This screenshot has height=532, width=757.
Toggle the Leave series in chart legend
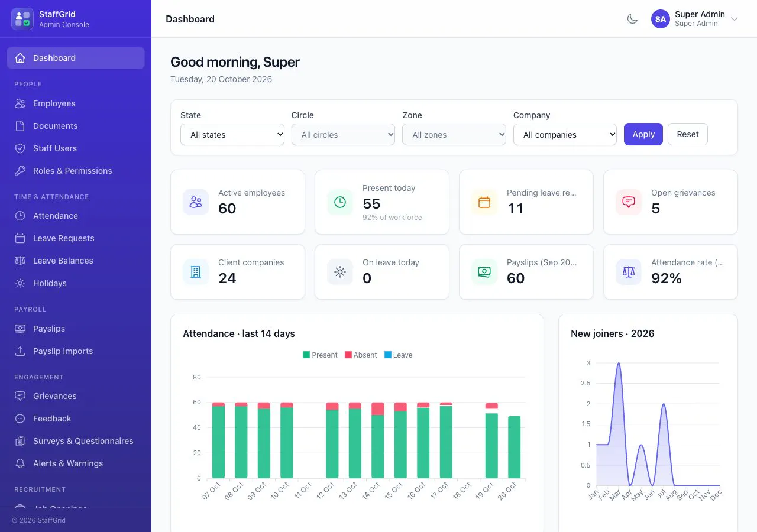(399, 355)
